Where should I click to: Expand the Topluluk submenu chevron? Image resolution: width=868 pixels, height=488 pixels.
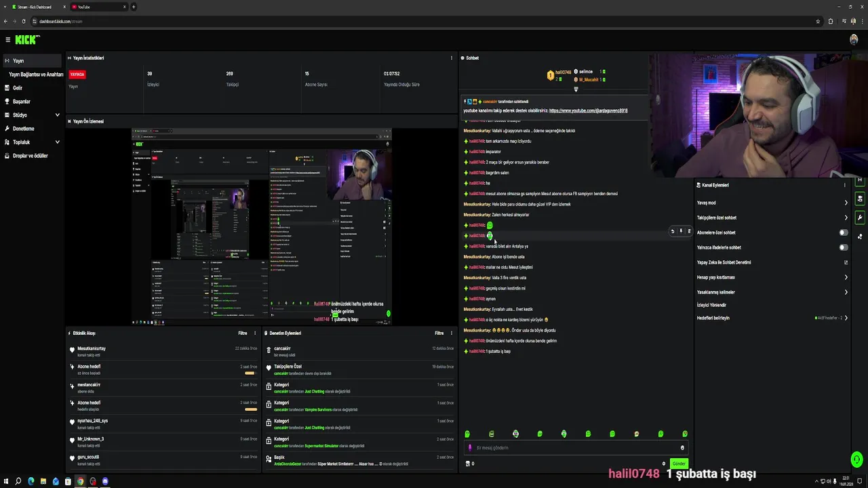[57, 142]
